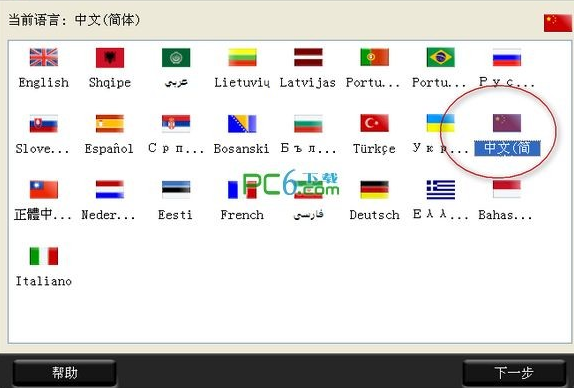Pick the Neder... Dutch flag
Screen dimensions: 574x388
(x=110, y=190)
